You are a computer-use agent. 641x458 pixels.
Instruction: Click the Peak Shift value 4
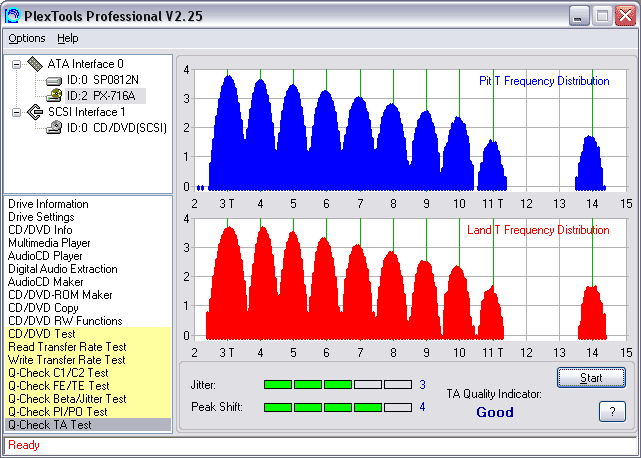coord(422,407)
